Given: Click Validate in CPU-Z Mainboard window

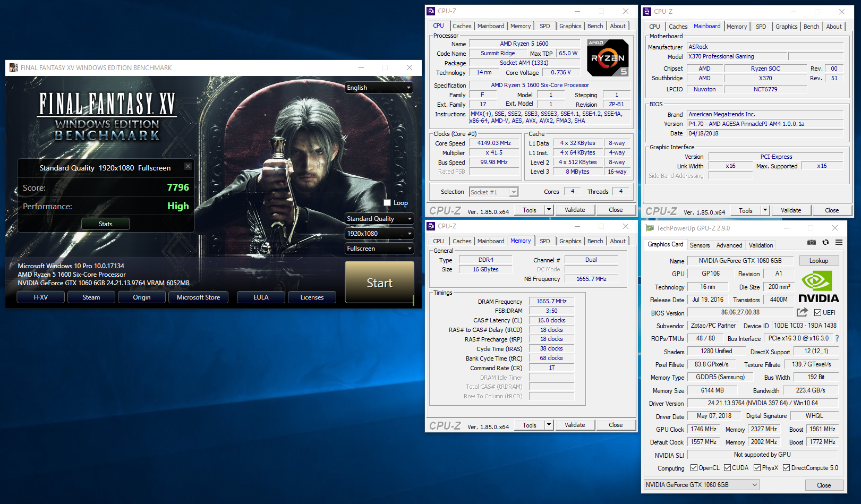Looking at the screenshot, I should coord(790,210).
